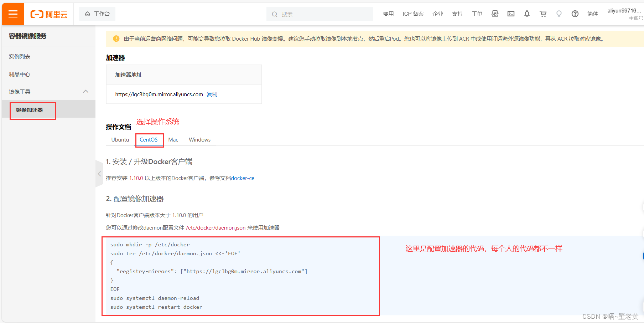Click the warning icon in the notice banner
The image size is (644, 323).
[116, 39]
